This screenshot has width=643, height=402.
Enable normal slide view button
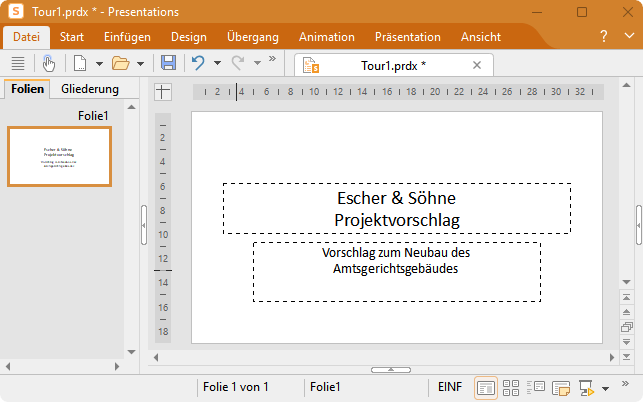click(x=485, y=387)
